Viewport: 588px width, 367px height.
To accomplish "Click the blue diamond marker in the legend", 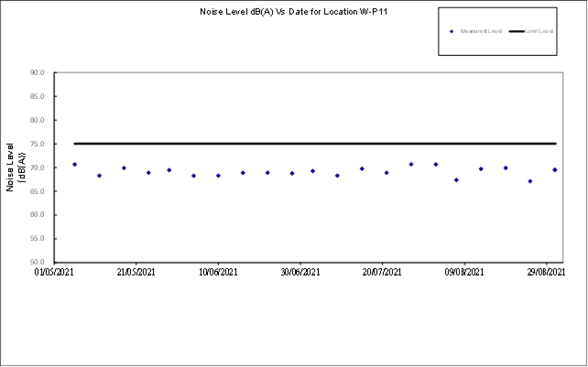I will point(452,31).
